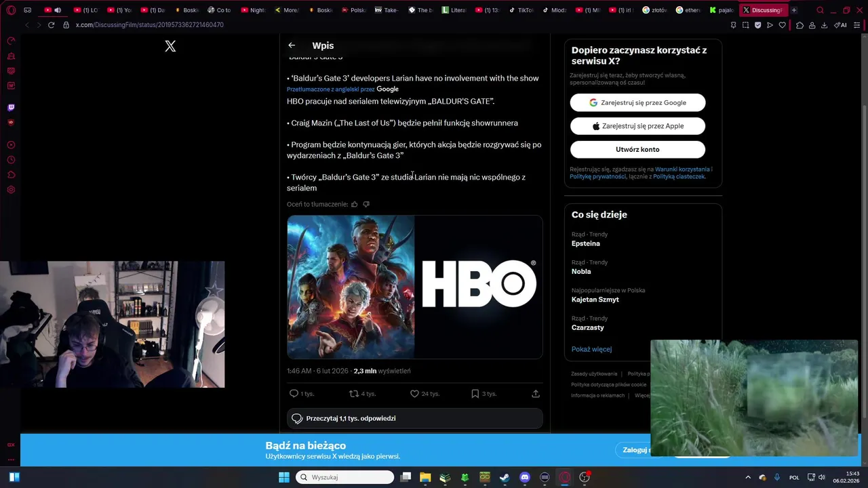The width and height of the screenshot is (868, 488).
Task: Click Pokaż więcej in trends
Action: click(x=591, y=349)
